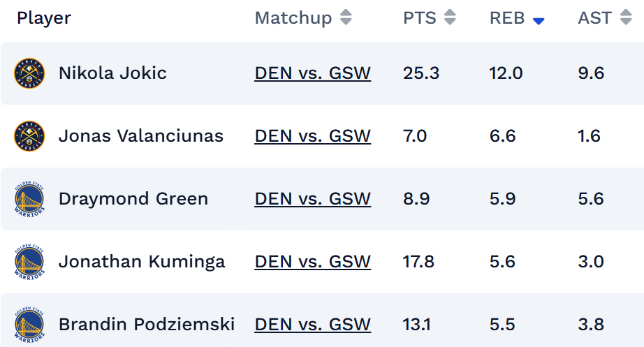Select the Brandin Podziemski player name
Viewport: 644px width, 347px height.
point(146,325)
